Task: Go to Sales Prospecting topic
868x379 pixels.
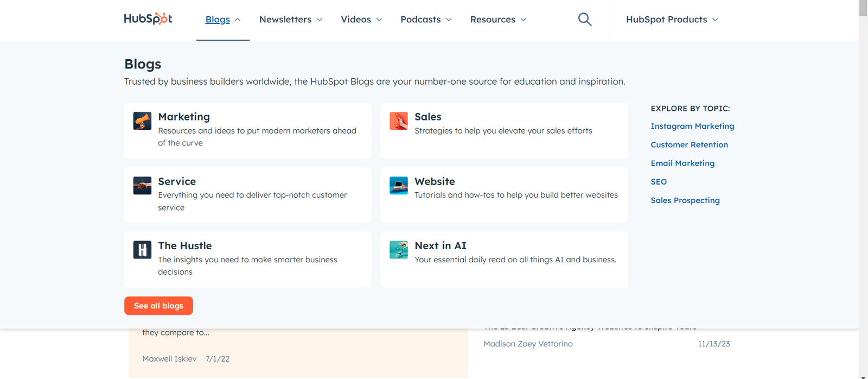Action: (x=685, y=200)
